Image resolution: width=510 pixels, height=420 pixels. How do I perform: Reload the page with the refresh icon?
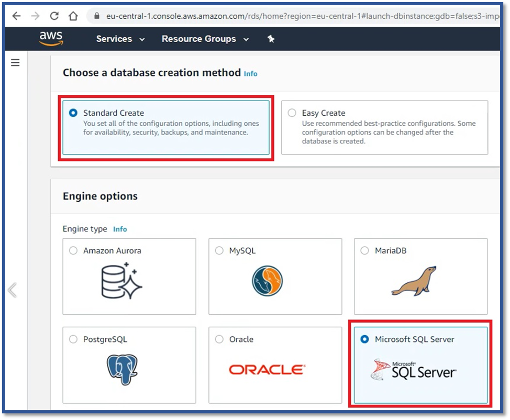[x=54, y=16]
